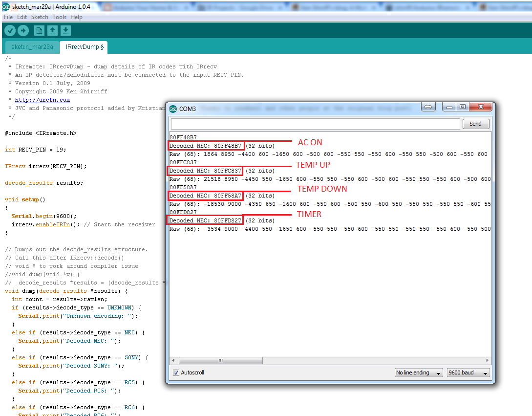
Task: Click the Arduino icon in COM3 title bar
Action: 173,109
